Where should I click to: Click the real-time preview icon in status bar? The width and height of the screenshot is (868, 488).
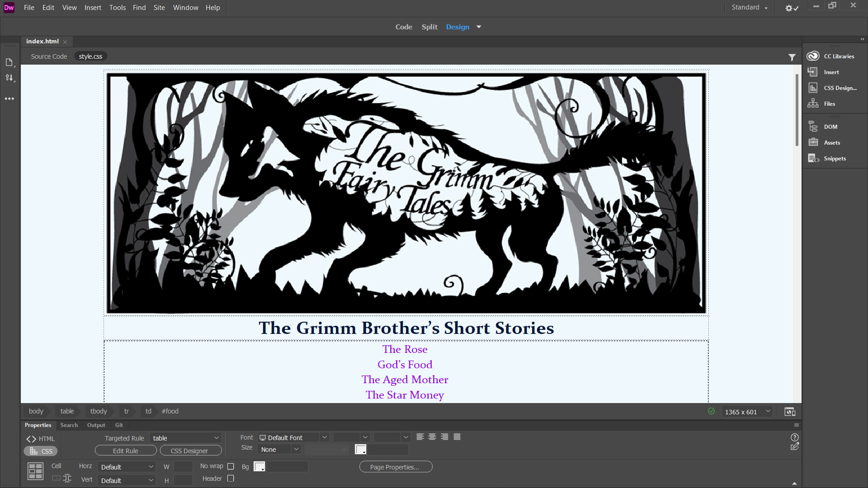(x=790, y=412)
